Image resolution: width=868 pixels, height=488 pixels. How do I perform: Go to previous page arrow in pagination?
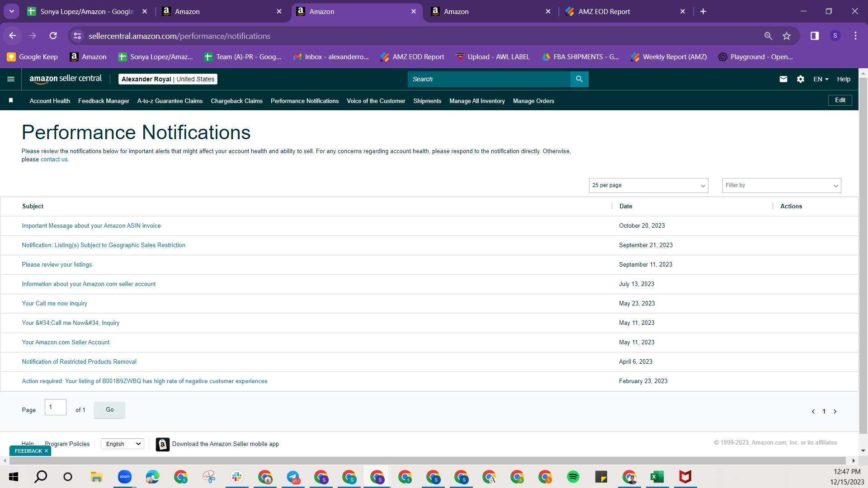(813, 412)
